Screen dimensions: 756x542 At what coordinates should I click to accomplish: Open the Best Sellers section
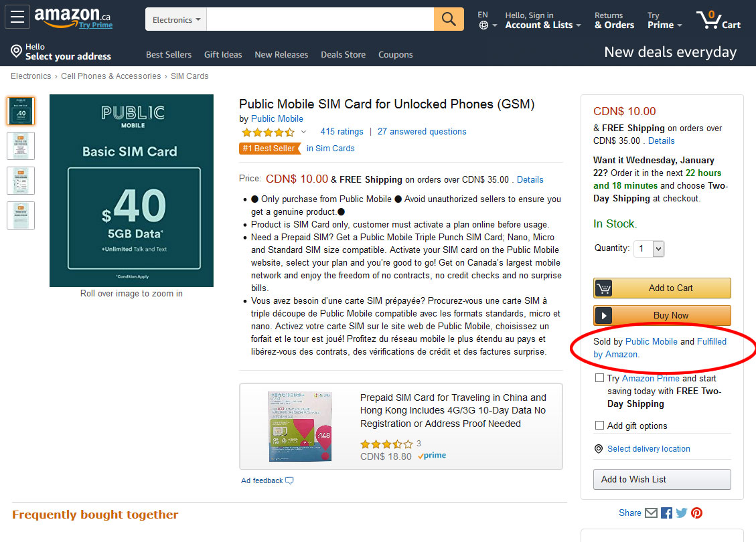tap(168, 54)
